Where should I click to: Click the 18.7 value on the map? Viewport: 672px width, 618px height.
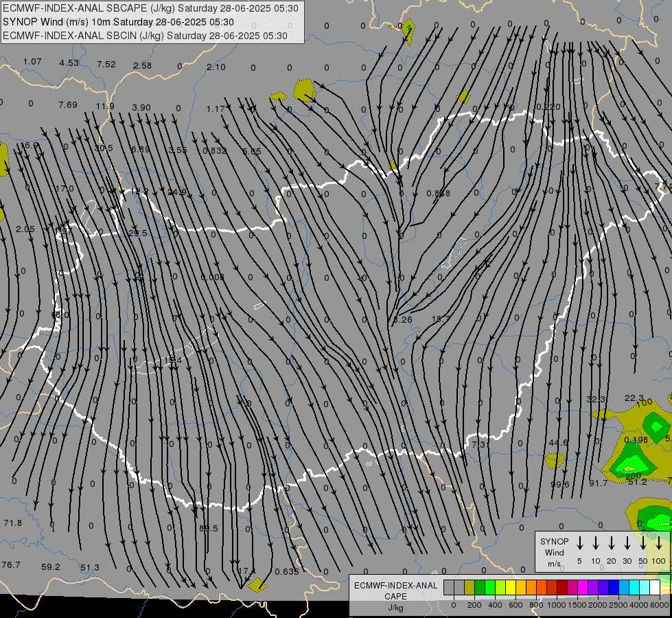pos(441,319)
